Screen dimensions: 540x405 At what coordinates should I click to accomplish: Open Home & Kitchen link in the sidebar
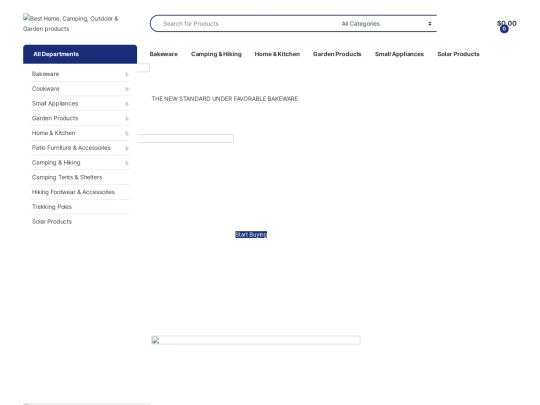pos(53,133)
